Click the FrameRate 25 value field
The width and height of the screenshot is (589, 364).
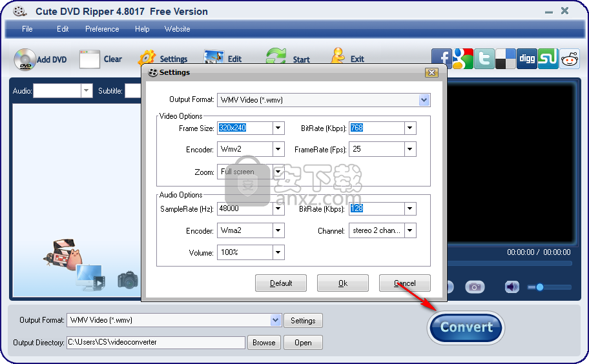(x=377, y=149)
